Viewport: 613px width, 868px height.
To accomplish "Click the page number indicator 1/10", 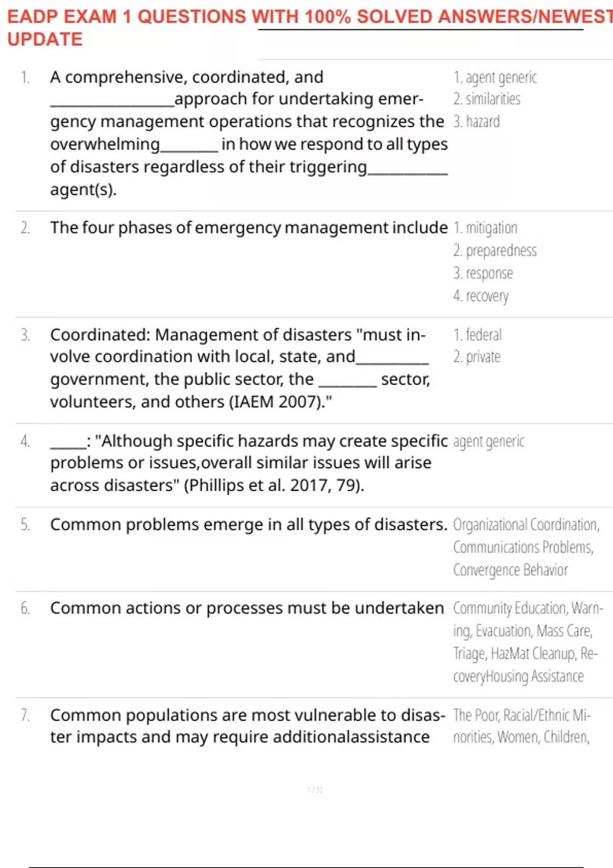I will 315,790.
